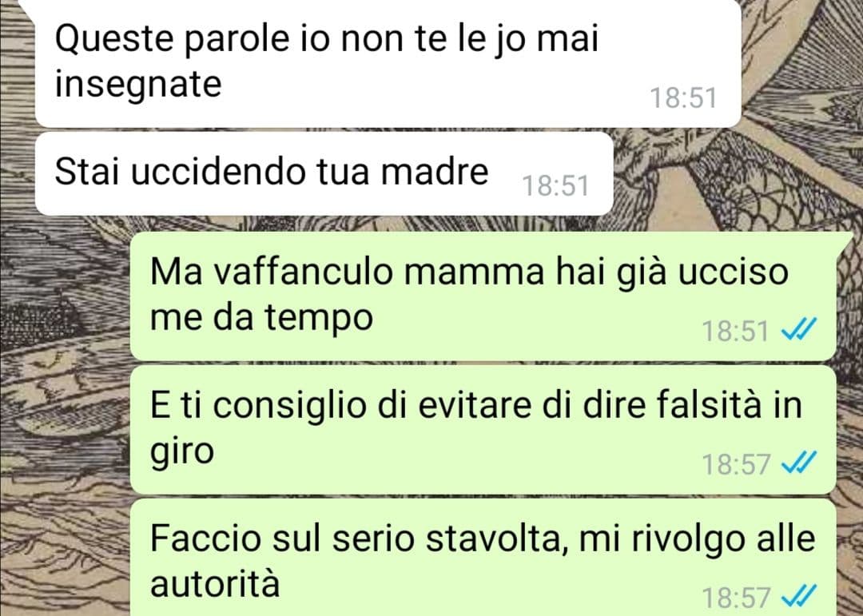This screenshot has height=616, width=863.
Task: Tap the 'Queste parole io non te le jo mai insegnate' message
Action: pyautogui.click(x=388, y=63)
